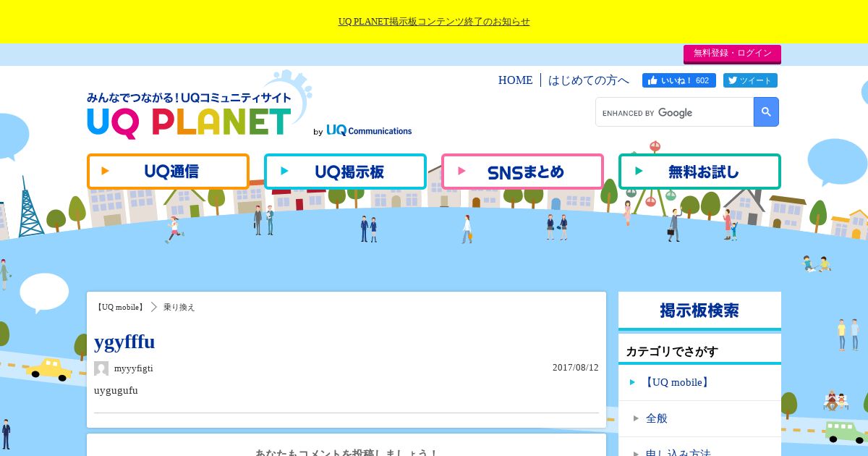The image size is (868, 456).
Task: Open the myyyfigti username profile
Action: [134, 368]
